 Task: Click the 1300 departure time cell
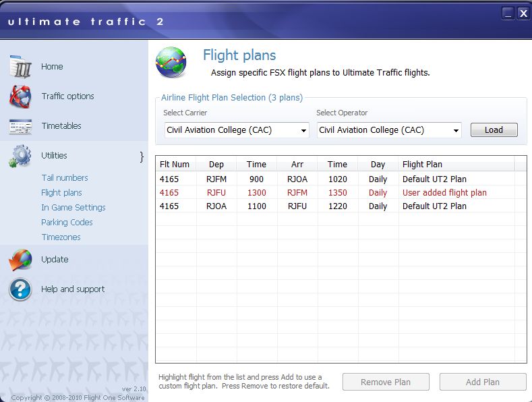point(257,193)
